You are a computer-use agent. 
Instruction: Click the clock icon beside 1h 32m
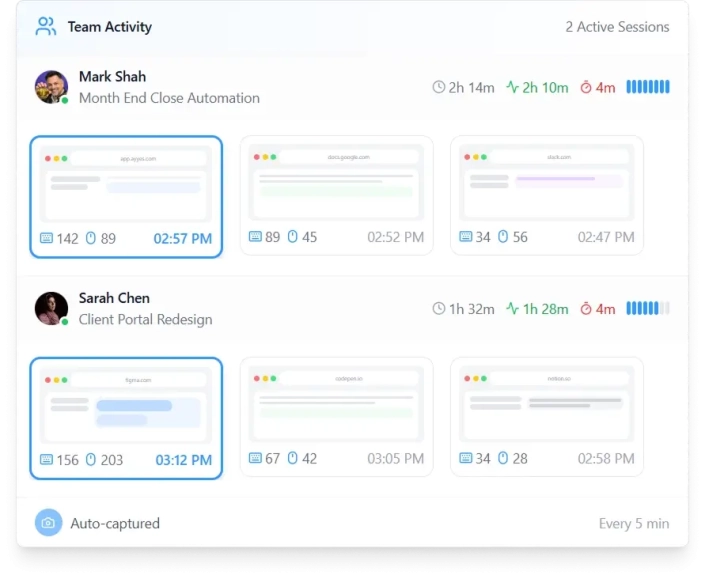click(x=439, y=308)
